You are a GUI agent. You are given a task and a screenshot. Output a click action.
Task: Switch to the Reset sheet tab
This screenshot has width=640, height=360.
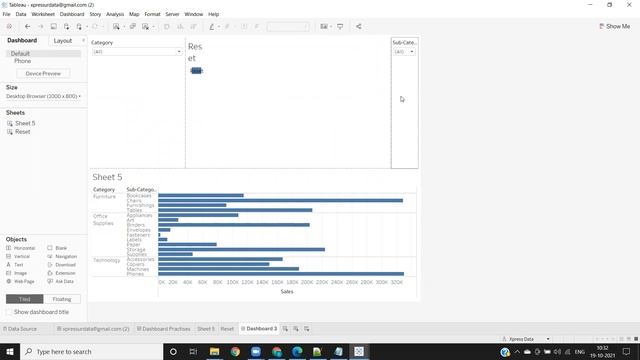click(227, 329)
